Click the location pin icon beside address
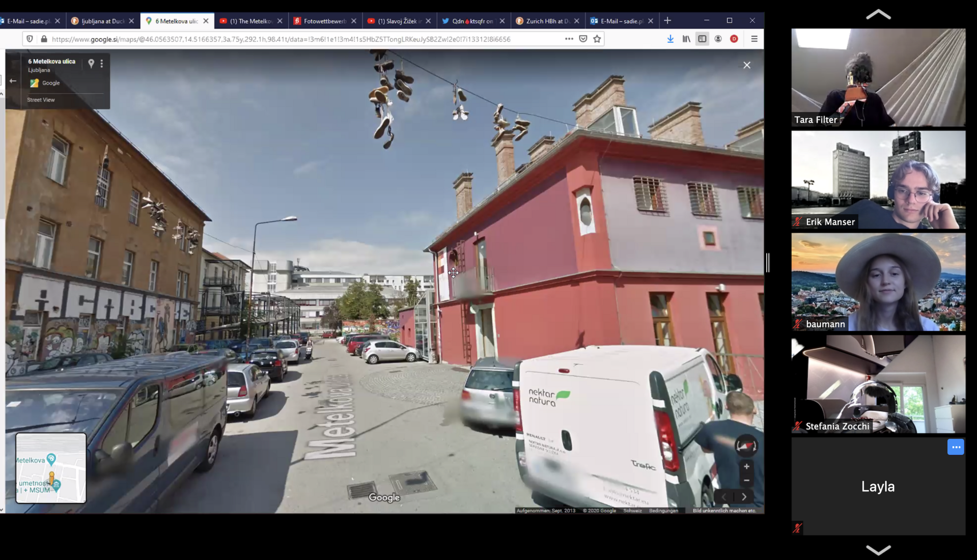Viewport: 977px width, 560px height. pos(91,63)
